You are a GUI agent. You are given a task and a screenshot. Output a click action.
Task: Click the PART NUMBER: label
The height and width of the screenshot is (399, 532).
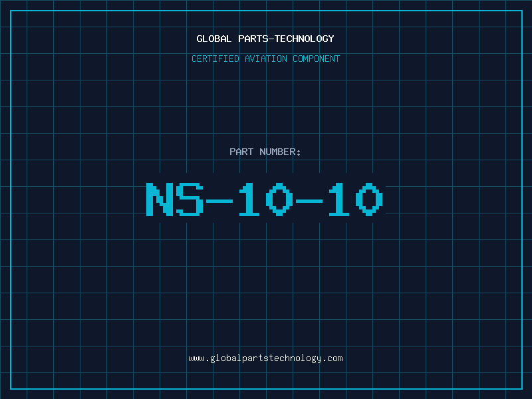tap(265, 152)
